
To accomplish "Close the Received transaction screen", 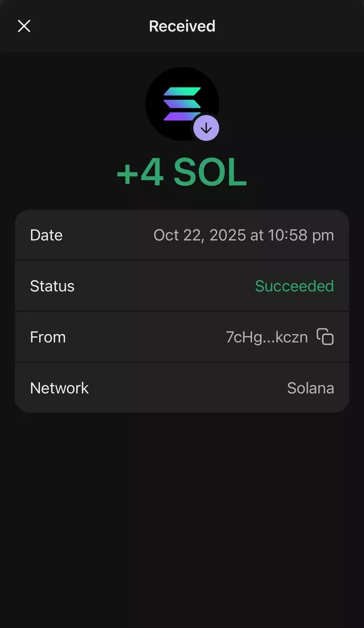I will point(24,26).
